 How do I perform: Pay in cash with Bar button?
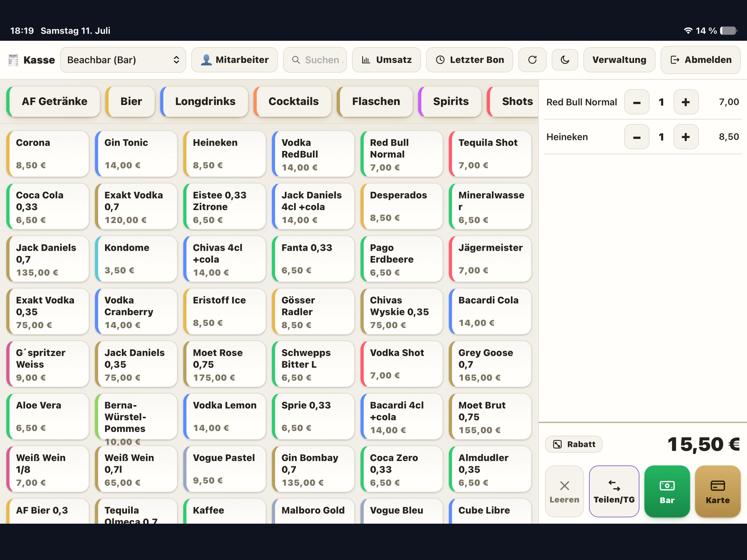667,491
